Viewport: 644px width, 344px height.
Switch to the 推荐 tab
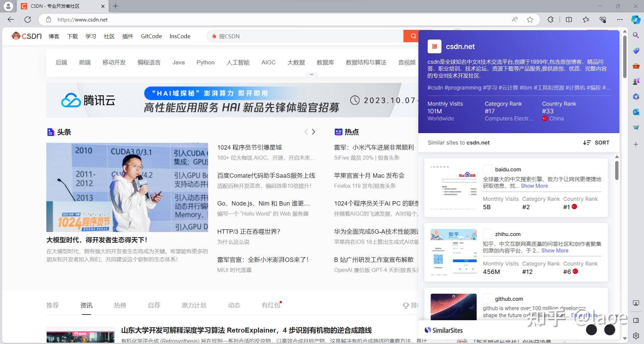coord(52,305)
